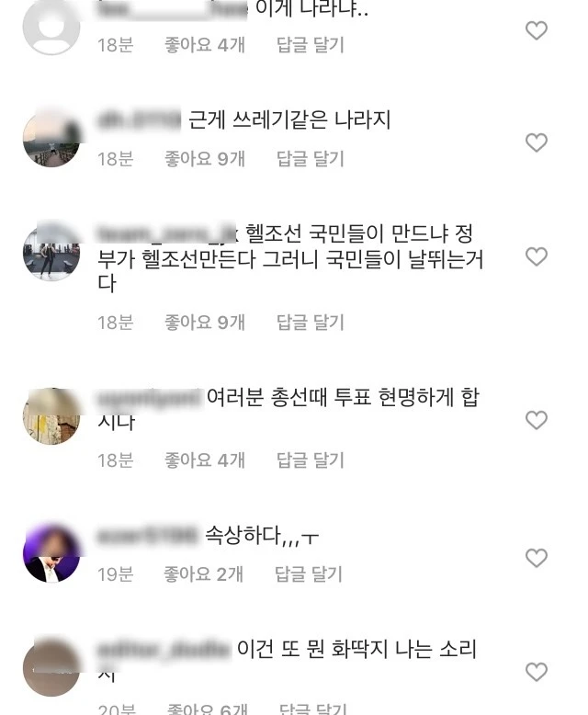This screenshot has width=588, height=715.
Task: Reply to the 총선 투표 comment
Action: coord(311,460)
